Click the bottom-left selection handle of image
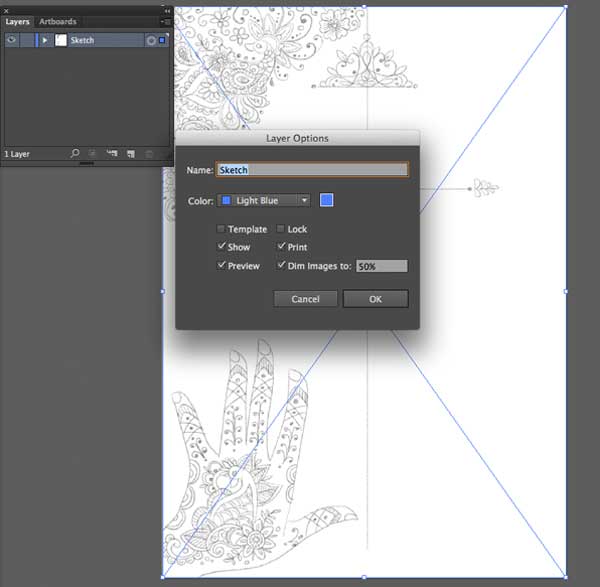The image size is (600, 587). (163, 577)
